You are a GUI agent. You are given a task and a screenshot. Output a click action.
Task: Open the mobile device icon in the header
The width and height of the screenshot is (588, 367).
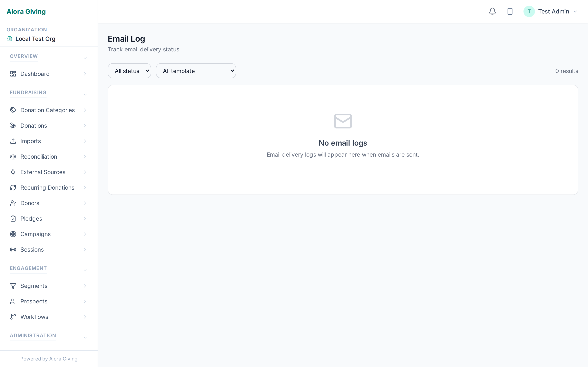pyautogui.click(x=510, y=11)
